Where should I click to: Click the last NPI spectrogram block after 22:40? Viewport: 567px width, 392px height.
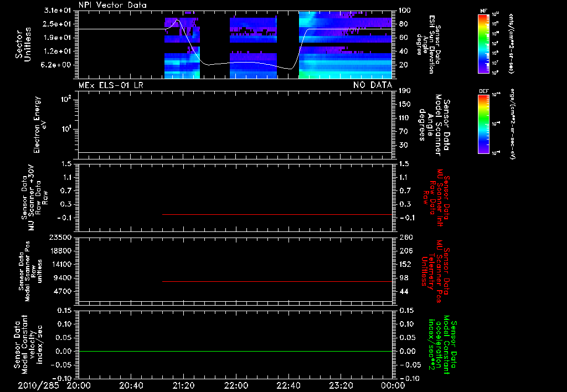346,45
